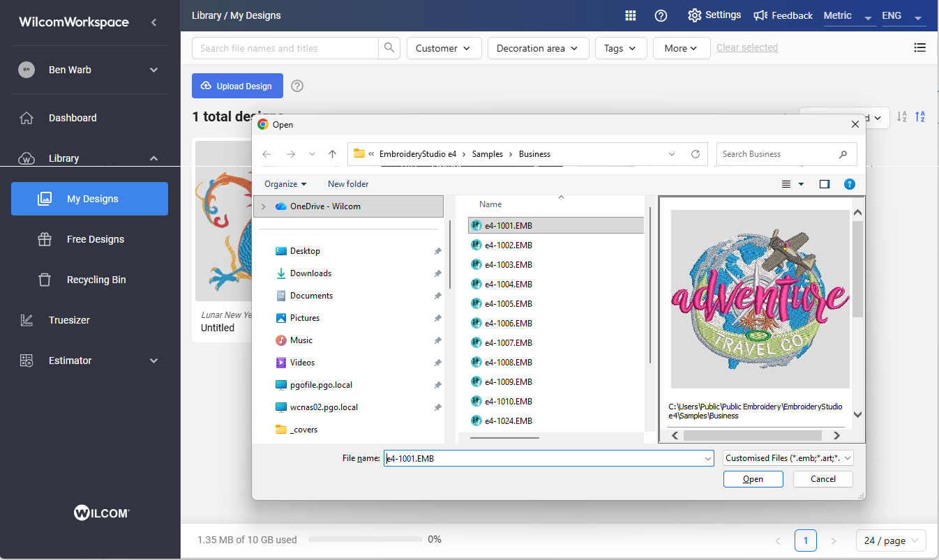Refresh the Business folder listing
This screenshot has height=560, width=939.
[695, 154]
